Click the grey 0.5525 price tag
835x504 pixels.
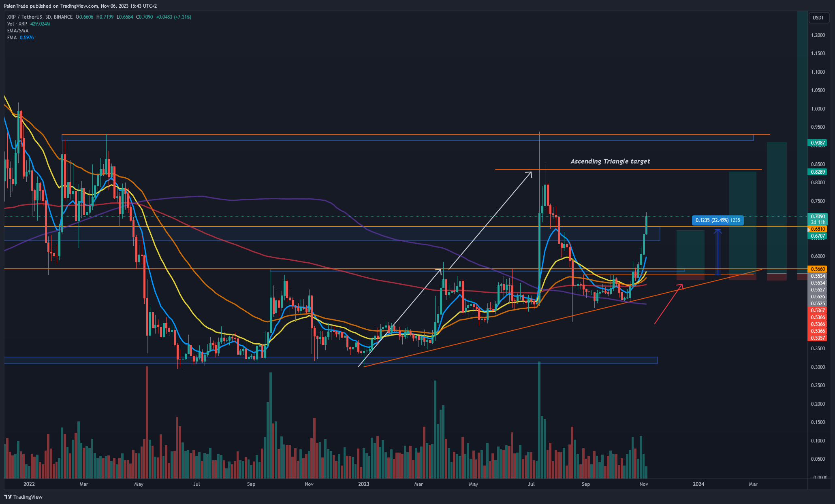point(818,304)
